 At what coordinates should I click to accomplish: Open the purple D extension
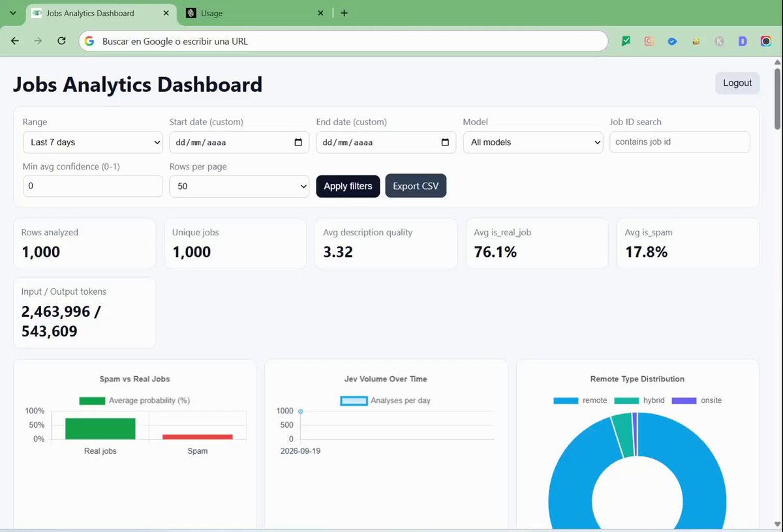(x=743, y=41)
